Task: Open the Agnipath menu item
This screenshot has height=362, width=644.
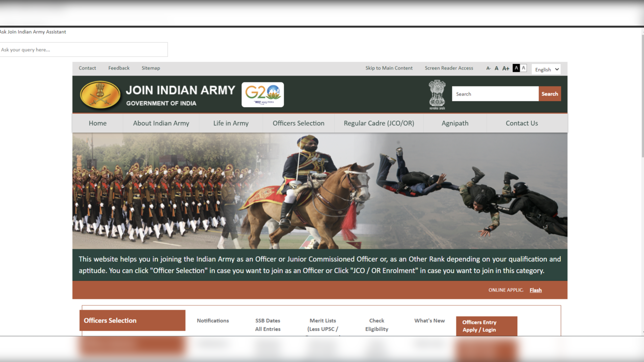Action: pos(455,123)
